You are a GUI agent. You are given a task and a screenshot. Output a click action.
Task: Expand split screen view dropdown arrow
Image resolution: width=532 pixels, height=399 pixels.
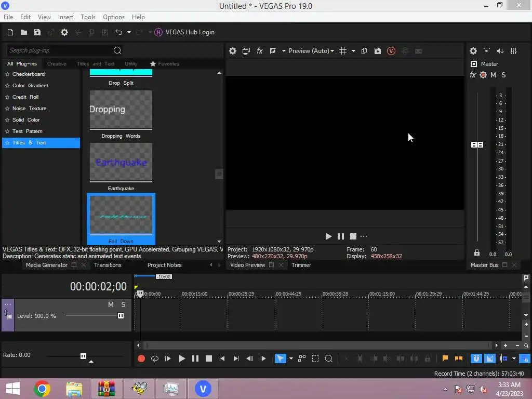tap(284, 51)
